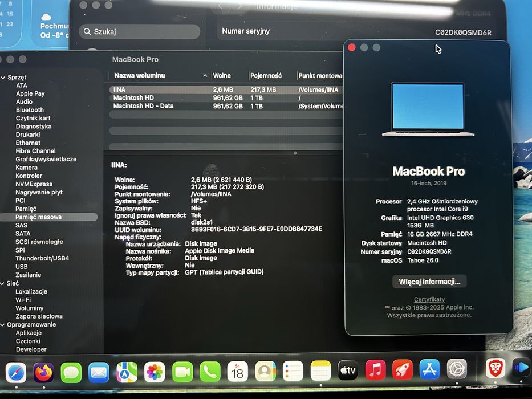The image size is (532, 399).
Task: Select Aplikacje under Oprogramowanie
Action: coord(29,333)
